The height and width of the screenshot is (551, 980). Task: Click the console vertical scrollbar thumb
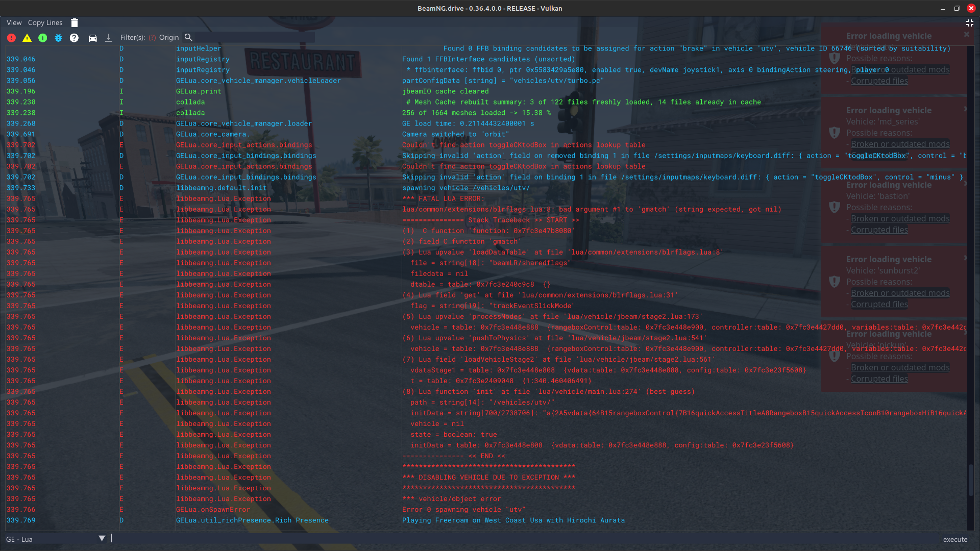(x=970, y=480)
